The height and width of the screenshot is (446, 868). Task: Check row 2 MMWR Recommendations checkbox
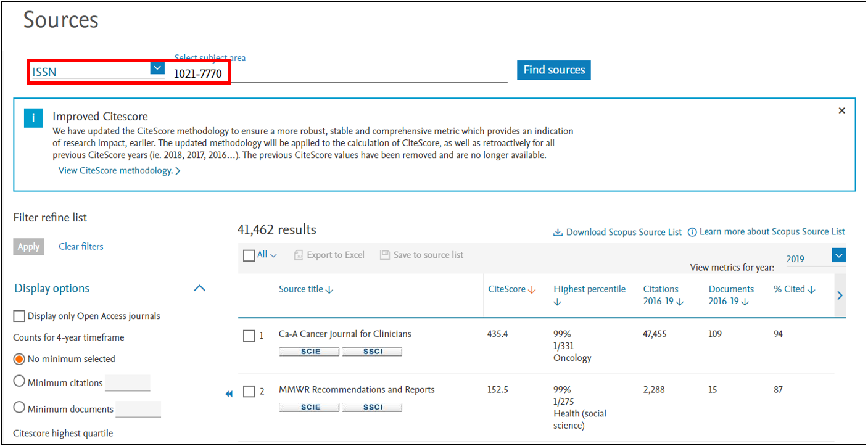tap(249, 392)
